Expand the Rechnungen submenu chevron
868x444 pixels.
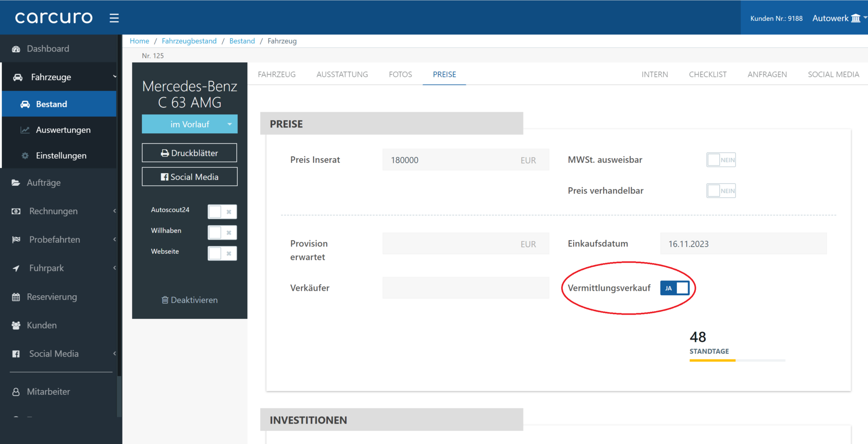coord(114,211)
